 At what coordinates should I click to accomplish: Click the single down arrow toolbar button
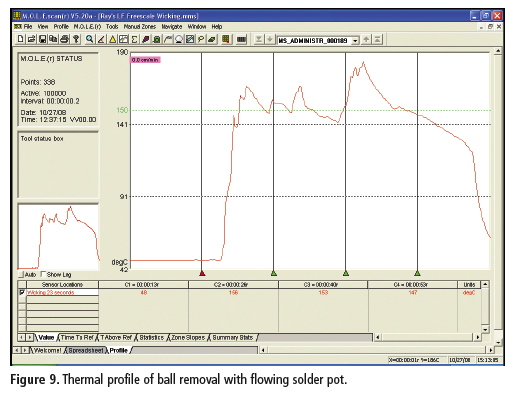tap(269, 40)
